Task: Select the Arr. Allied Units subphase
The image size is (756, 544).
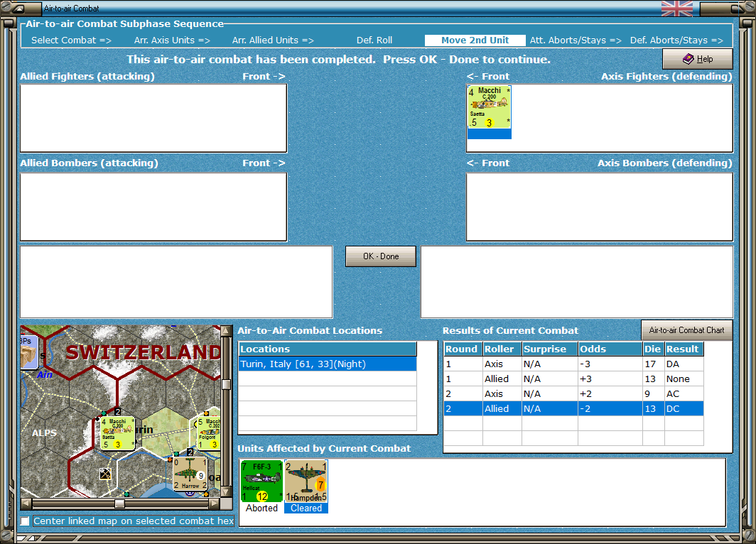Action: point(273,40)
